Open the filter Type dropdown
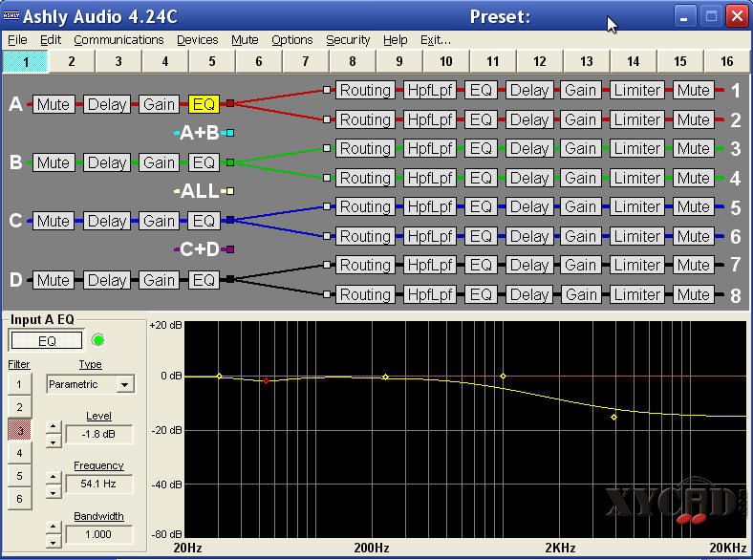Image resolution: width=753 pixels, height=560 pixels. 125,384
